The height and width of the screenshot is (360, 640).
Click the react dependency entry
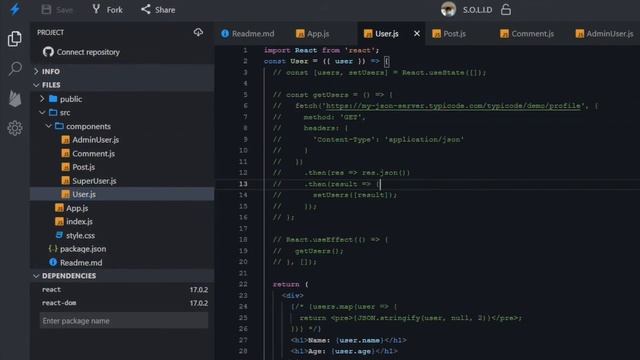51,289
